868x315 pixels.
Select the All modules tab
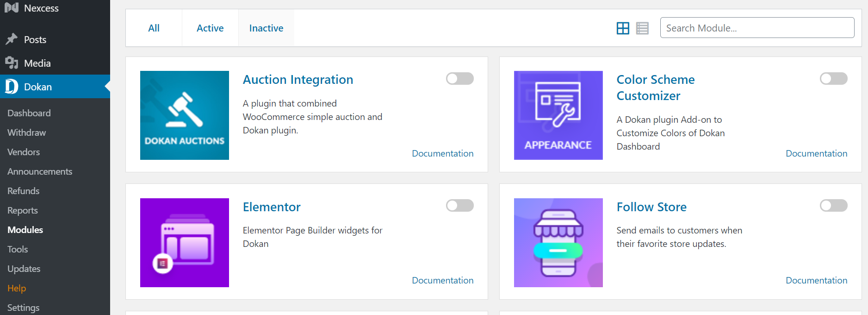(154, 28)
